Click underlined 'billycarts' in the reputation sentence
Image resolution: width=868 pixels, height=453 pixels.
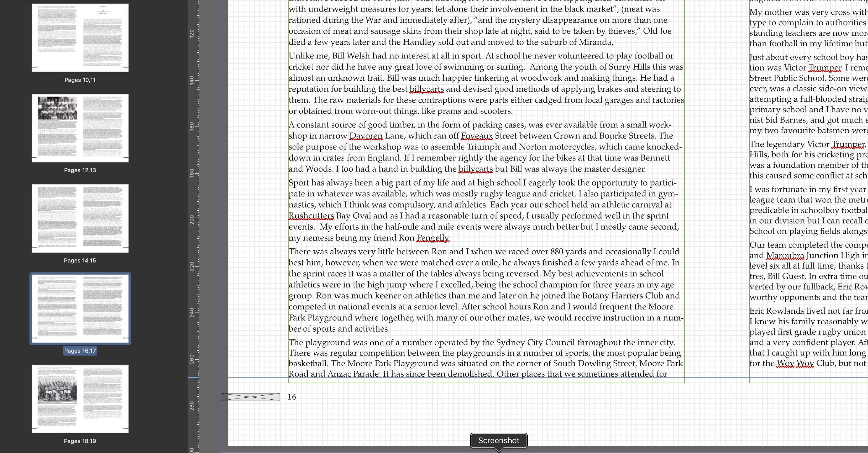[427, 89]
